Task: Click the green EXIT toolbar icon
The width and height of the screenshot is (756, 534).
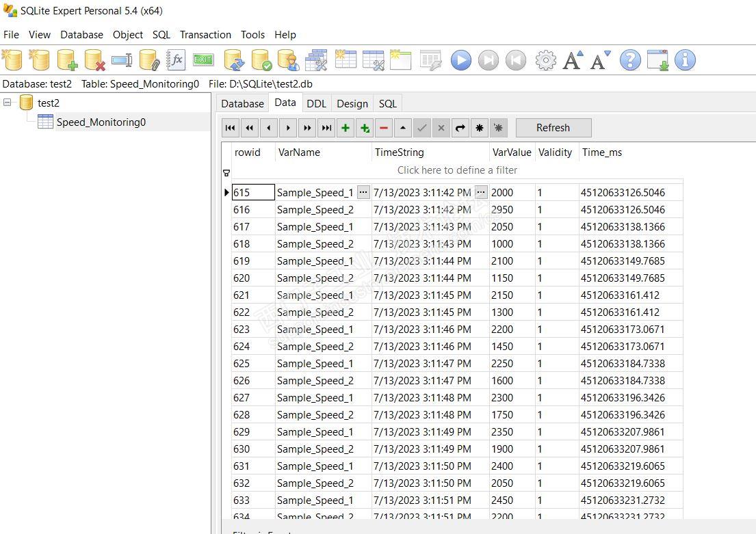Action: coord(203,59)
